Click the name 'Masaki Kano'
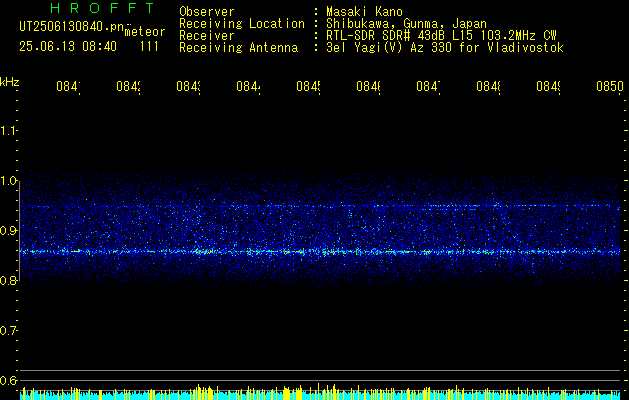This screenshot has height=400, width=629. pyautogui.click(x=364, y=12)
